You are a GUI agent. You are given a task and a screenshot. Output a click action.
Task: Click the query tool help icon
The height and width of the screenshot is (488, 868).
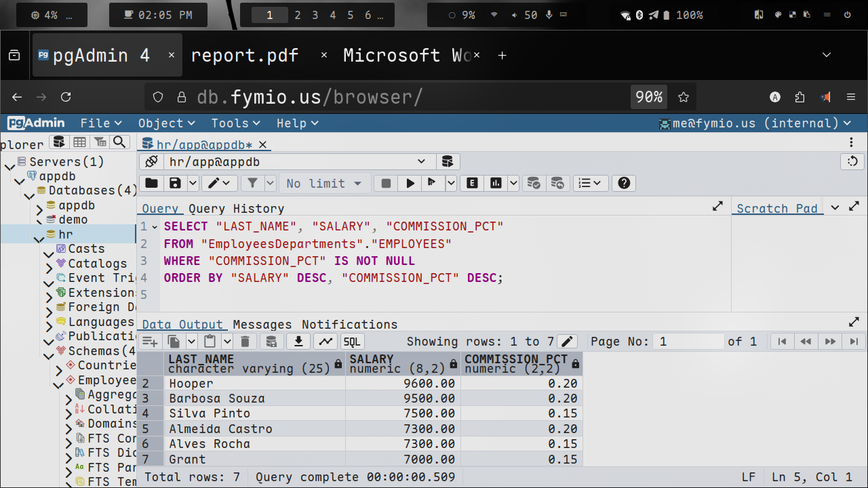624,183
